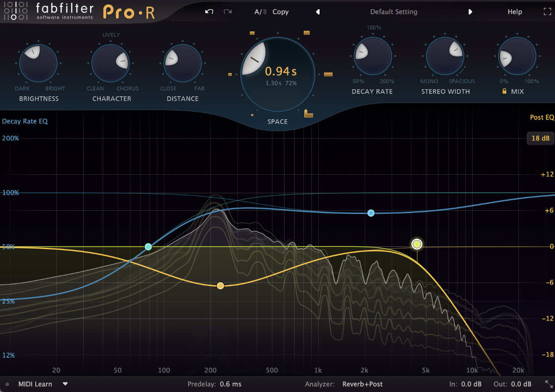Open the MIDI Learn dropdown arrow
This screenshot has height=392, width=555.
pos(65,384)
